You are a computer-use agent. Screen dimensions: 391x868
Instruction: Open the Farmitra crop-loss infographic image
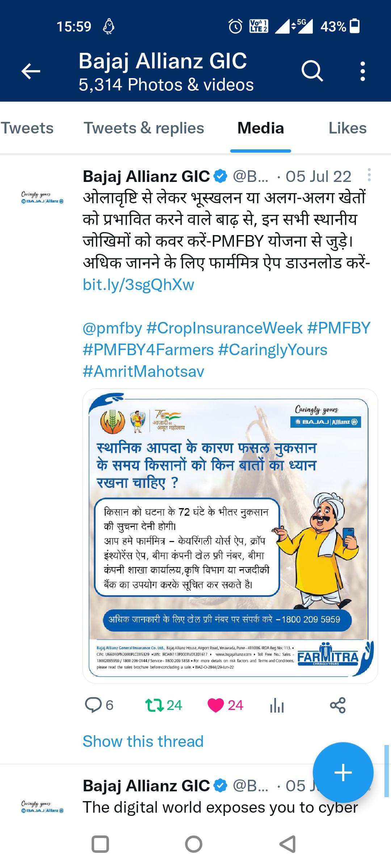pos(230,536)
